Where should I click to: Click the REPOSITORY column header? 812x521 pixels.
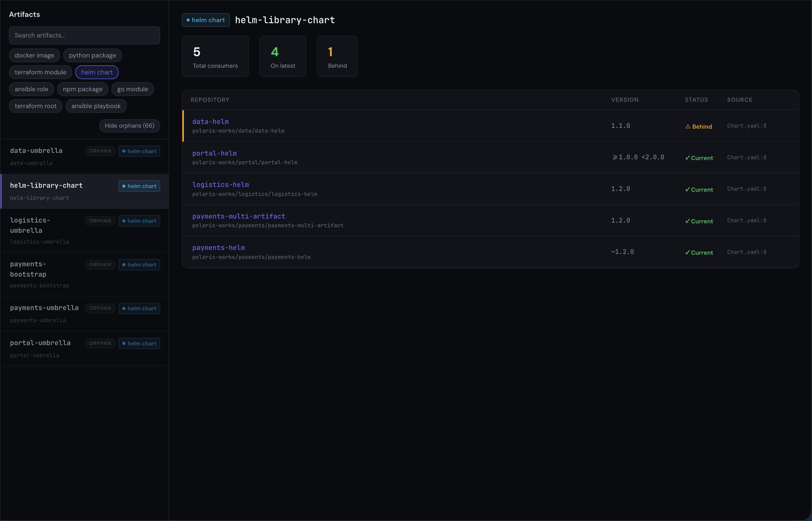click(210, 100)
